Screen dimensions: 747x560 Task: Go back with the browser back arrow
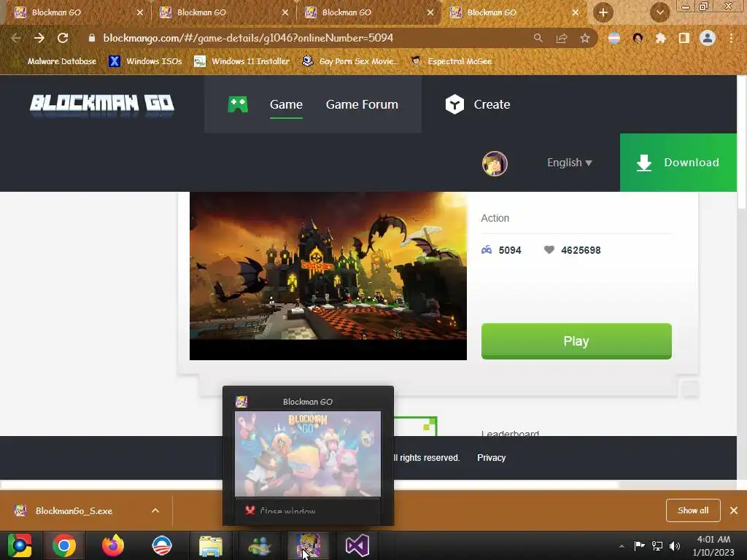click(x=16, y=38)
